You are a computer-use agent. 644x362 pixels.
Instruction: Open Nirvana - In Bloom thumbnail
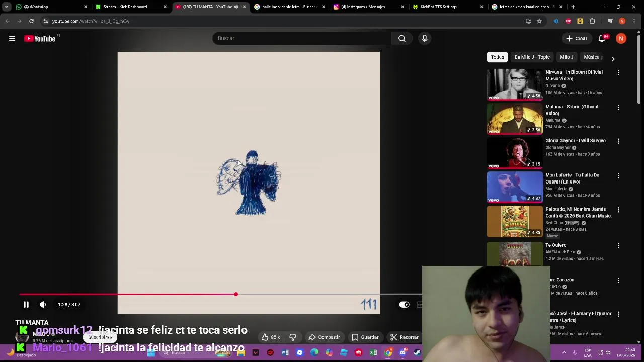(515, 84)
